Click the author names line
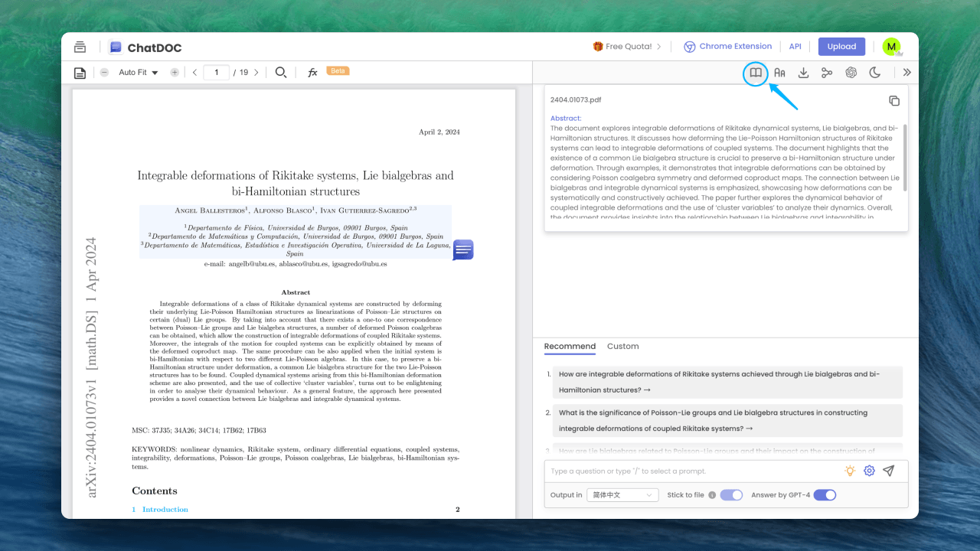 click(296, 209)
